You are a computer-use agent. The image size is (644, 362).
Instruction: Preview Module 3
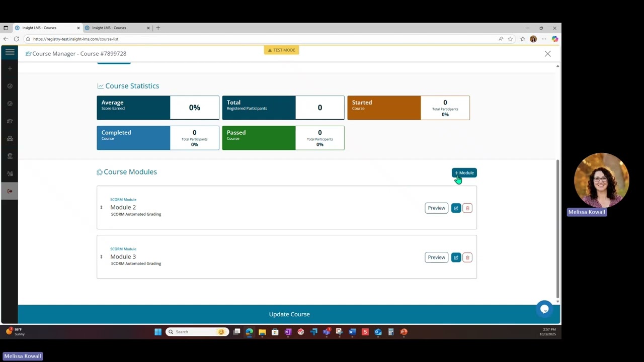436,257
